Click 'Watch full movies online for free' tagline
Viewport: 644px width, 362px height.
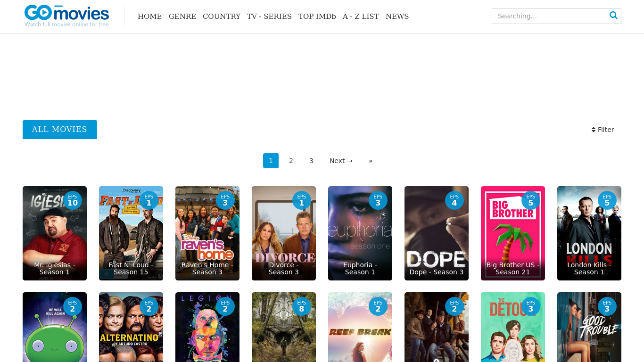click(x=66, y=24)
